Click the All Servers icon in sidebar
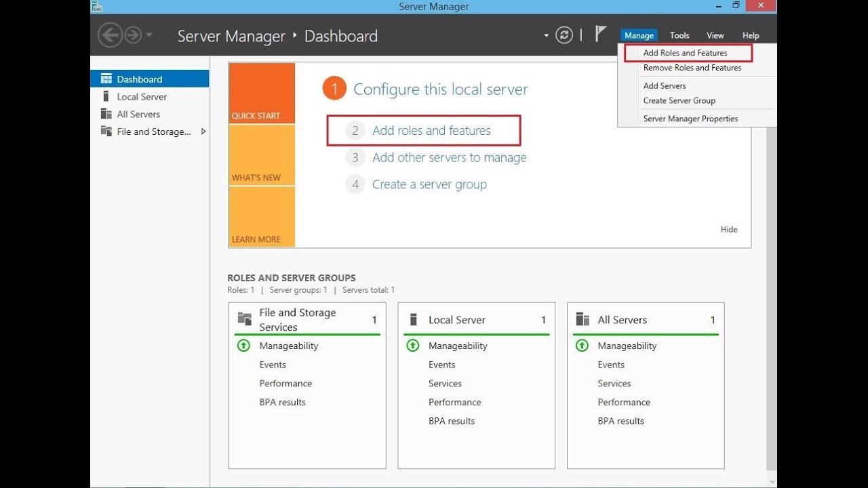This screenshot has width=868, height=488. click(106, 114)
